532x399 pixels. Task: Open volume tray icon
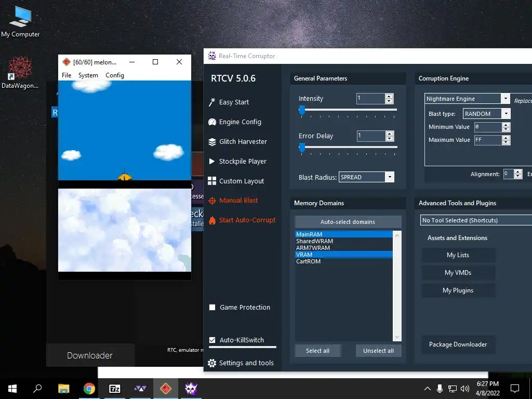465,389
